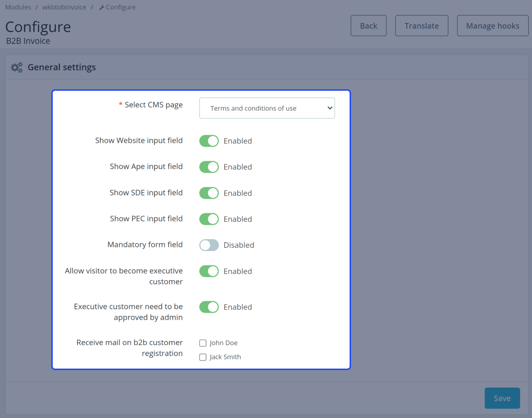This screenshot has height=418, width=532.
Task: Click the Show PEC input field label
Action: pyautogui.click(x=146, y=219)
